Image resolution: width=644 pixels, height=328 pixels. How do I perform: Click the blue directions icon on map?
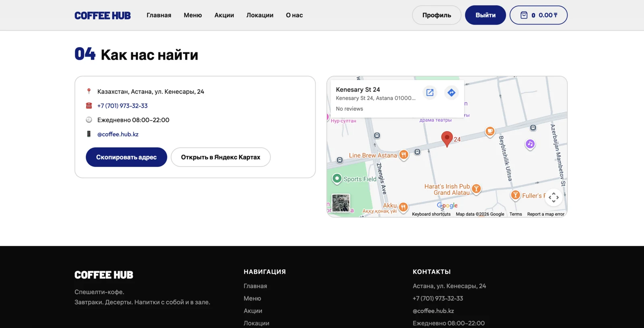(451, 93)
